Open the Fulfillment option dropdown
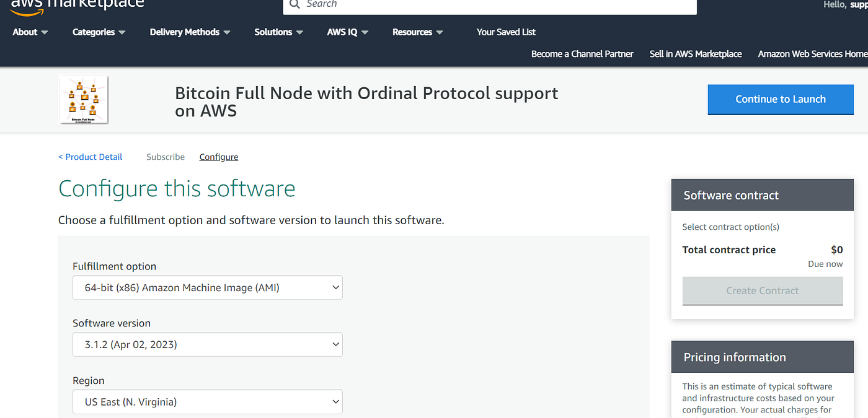Screen dimensions: 868x418 208,287
